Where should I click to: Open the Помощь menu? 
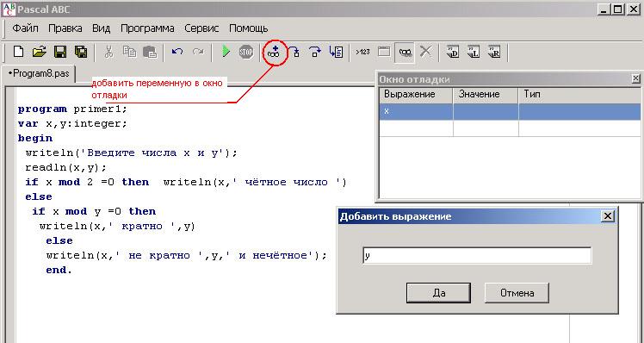[249, 28]
